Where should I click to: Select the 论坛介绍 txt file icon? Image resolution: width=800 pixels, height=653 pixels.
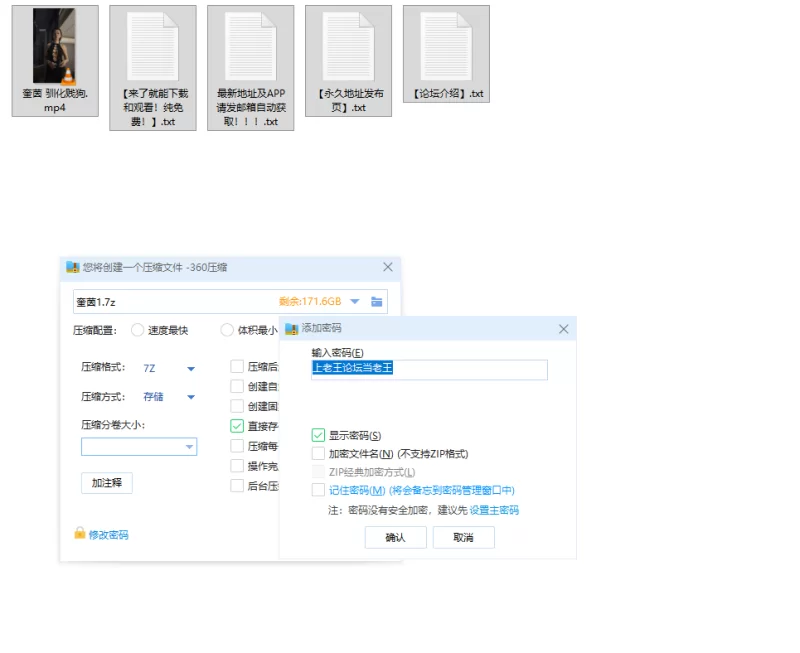point(446,47)
